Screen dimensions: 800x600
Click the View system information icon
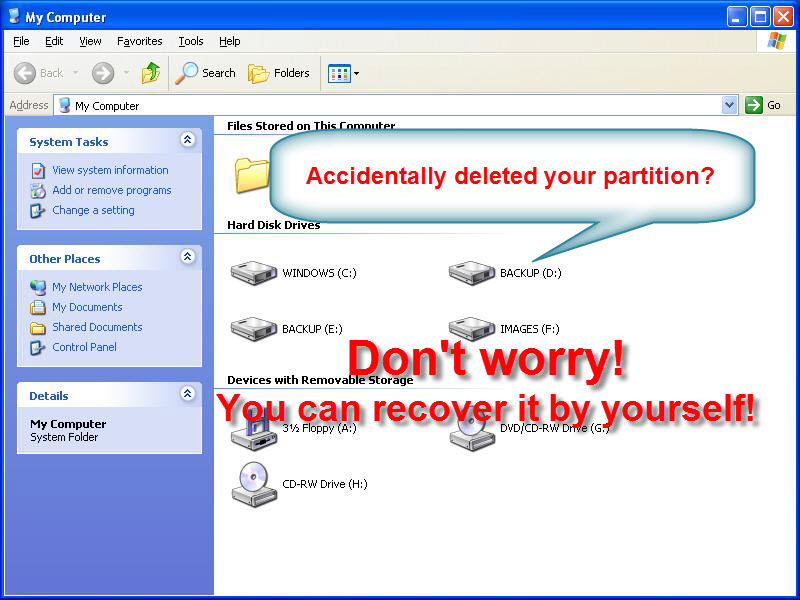(x=38, y=170)
